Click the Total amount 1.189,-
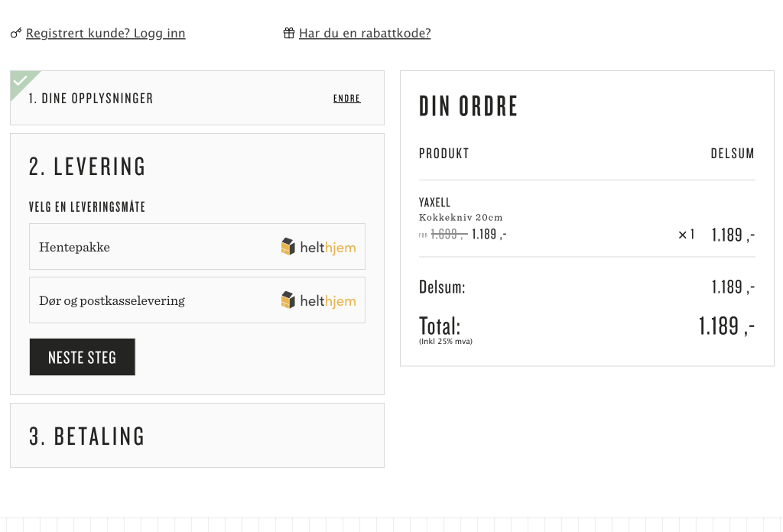783x532 pixels. pyautogui.click(x=726, y=326)
